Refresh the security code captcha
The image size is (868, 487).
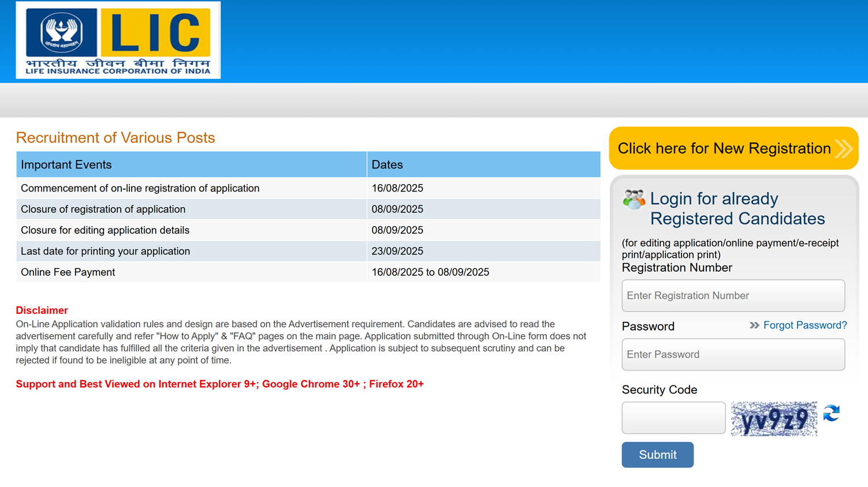(831, 413)
